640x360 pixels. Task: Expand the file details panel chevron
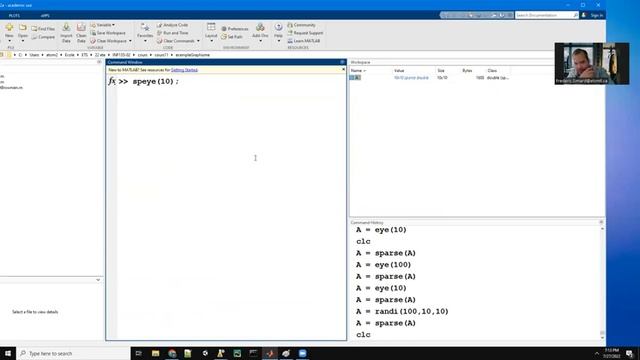pos(98,280)
